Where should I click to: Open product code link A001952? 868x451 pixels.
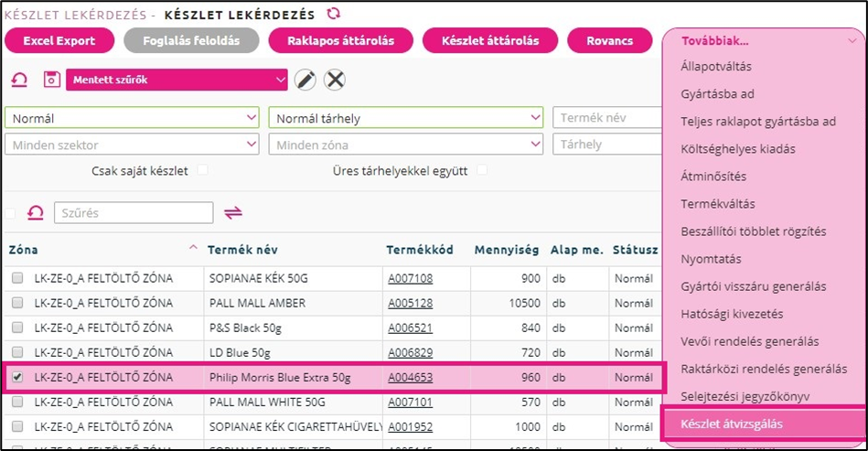410,427
